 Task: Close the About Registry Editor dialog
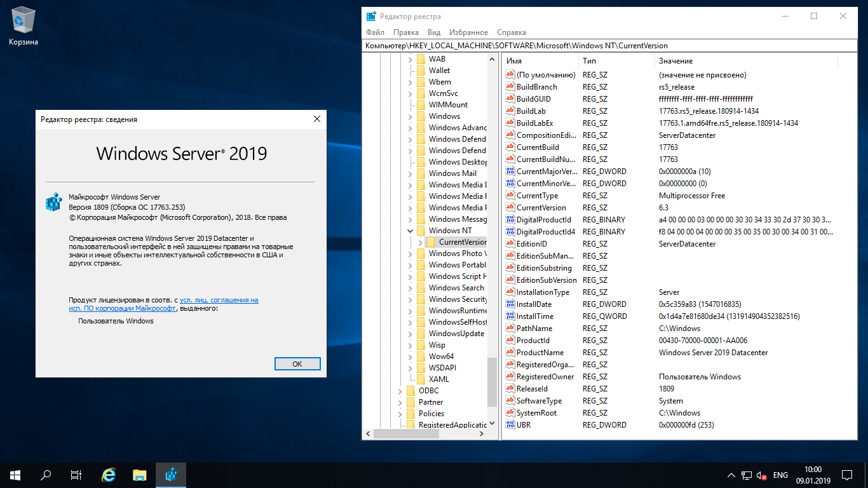pos(317,119)
